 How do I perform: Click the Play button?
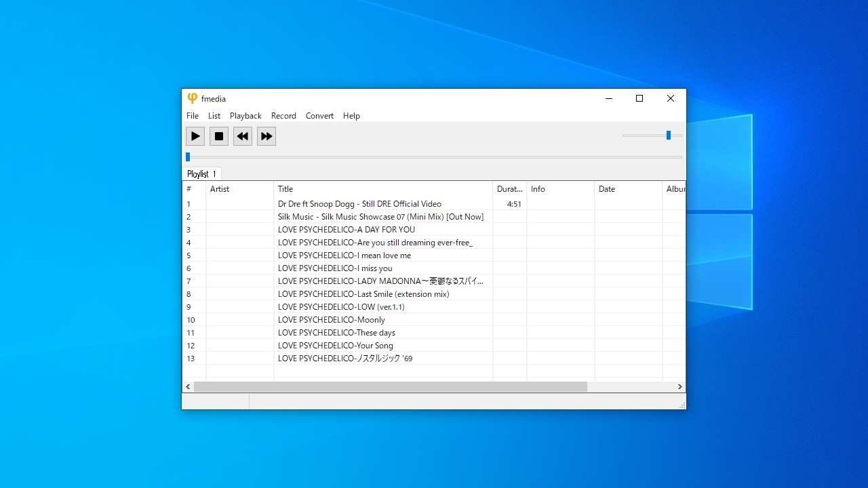coord(195,136)
